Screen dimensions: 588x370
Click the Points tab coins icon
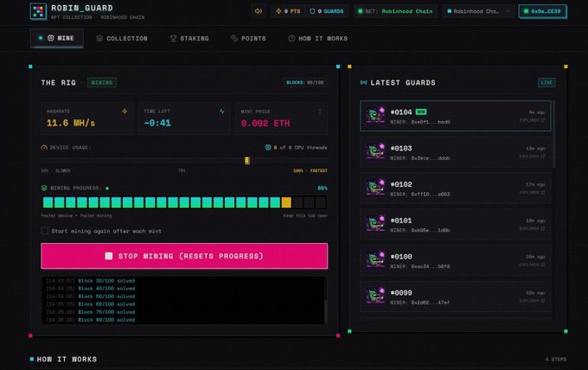234,38
